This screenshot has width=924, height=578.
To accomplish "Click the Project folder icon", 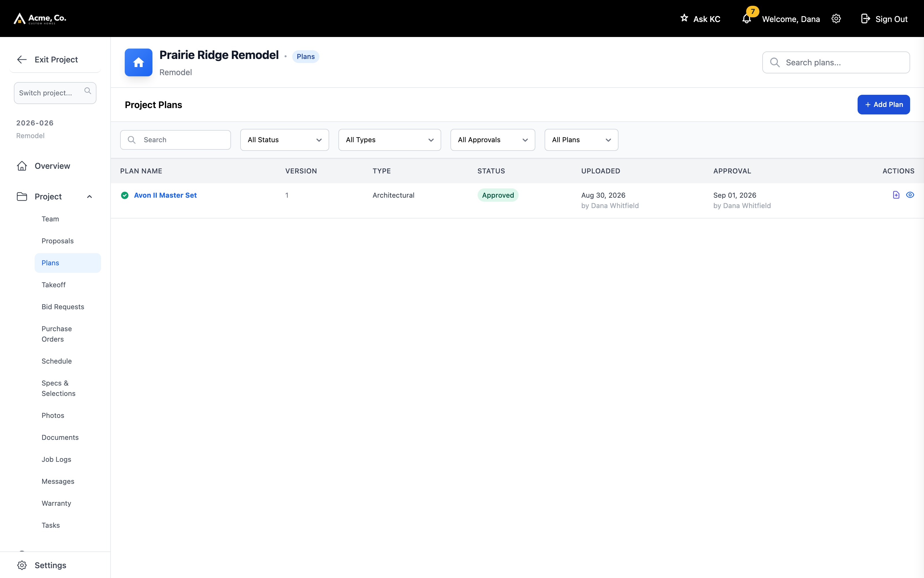I will (x=22, y=197).
